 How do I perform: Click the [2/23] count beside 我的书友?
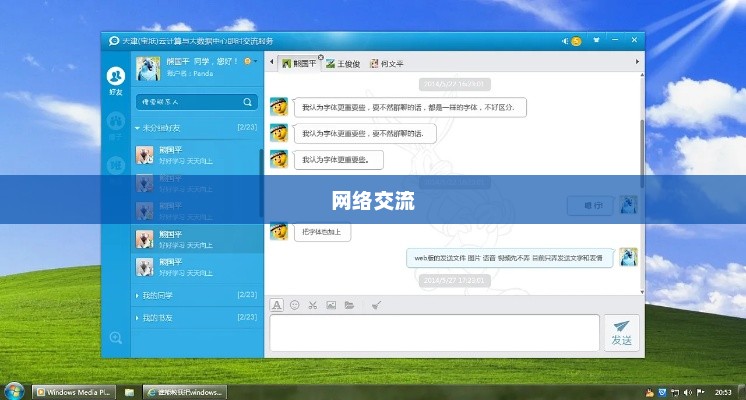coord(247,317)
